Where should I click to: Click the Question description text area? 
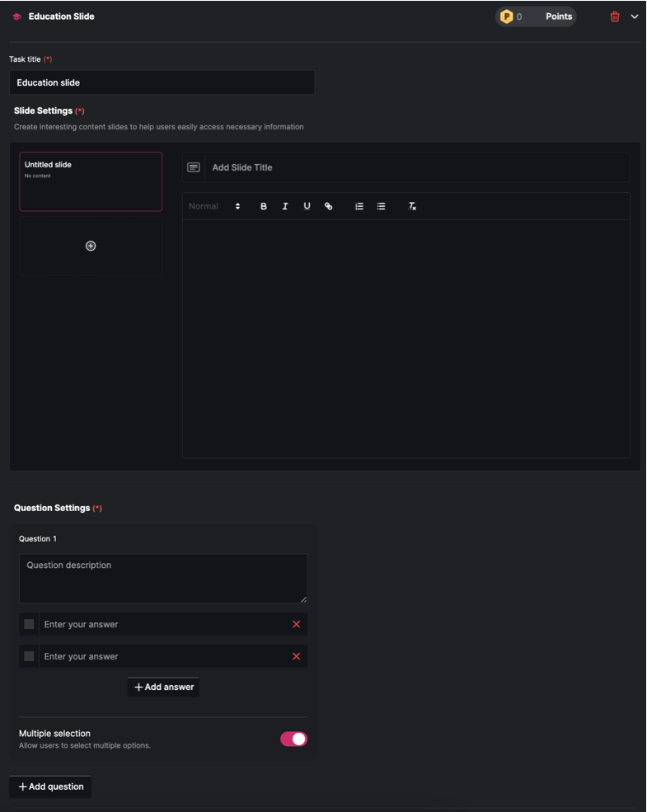coord(163,578)
